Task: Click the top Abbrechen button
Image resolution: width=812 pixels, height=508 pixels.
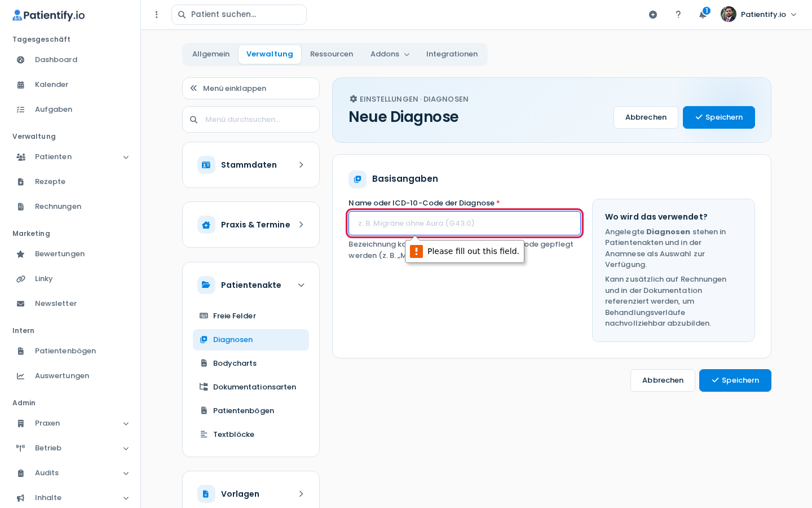Action: tap(646, 117)
